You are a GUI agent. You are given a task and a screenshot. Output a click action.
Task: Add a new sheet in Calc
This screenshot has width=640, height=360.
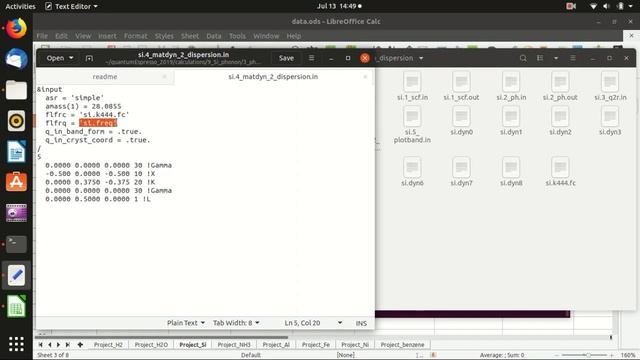(x=80, y=344)
